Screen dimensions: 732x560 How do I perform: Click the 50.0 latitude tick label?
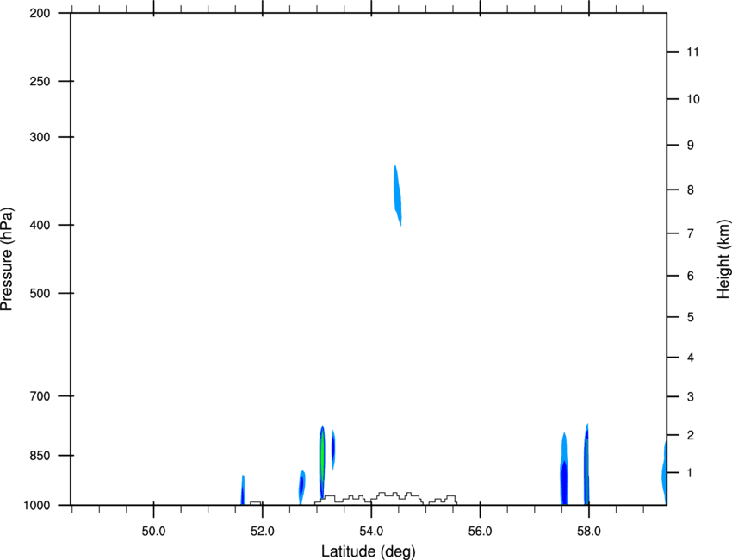coord(153,532)
